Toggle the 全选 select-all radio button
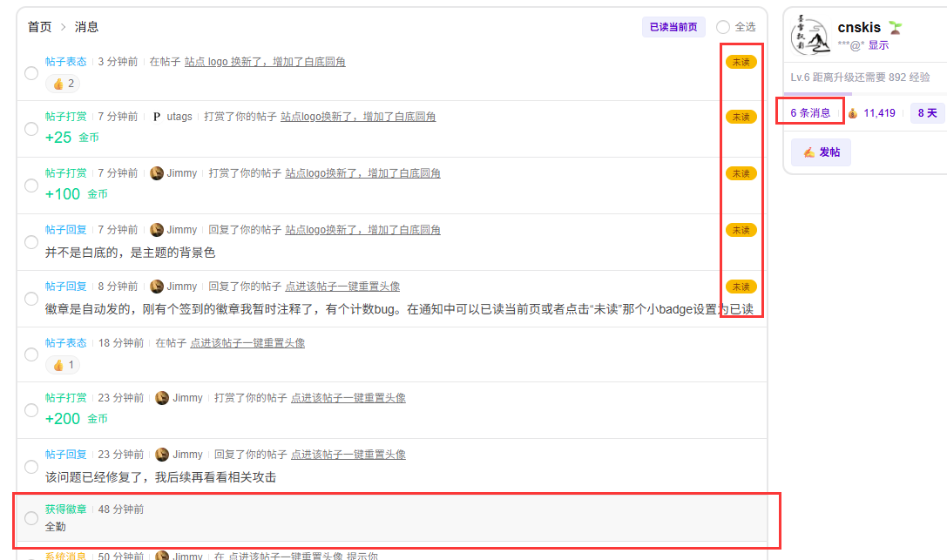This screenshot has height=560, width=947. pyautogui.click(x=723, y=27)
